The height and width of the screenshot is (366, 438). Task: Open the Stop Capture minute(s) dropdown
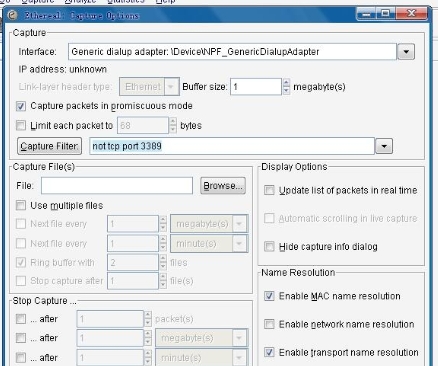pos(202,358)
